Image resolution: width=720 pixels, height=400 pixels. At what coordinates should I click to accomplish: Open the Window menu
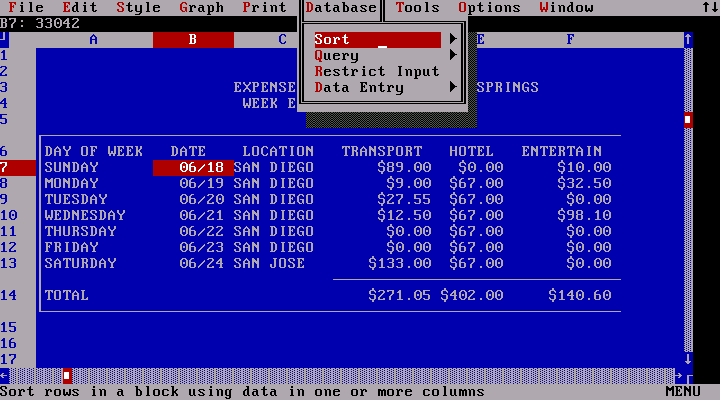(566, 8)
